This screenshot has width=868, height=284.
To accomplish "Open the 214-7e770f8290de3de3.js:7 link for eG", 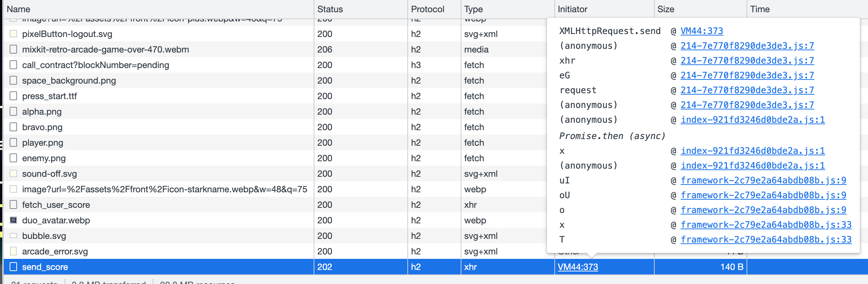I will [747, 75].
